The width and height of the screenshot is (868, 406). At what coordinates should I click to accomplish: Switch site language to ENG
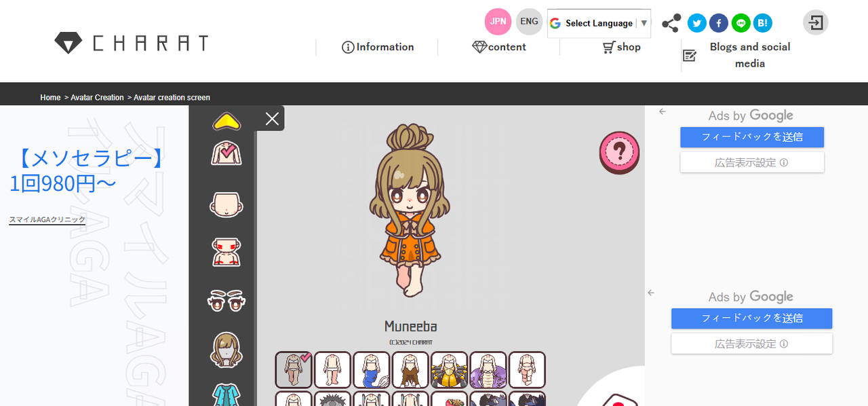click(x=530, y=22)
